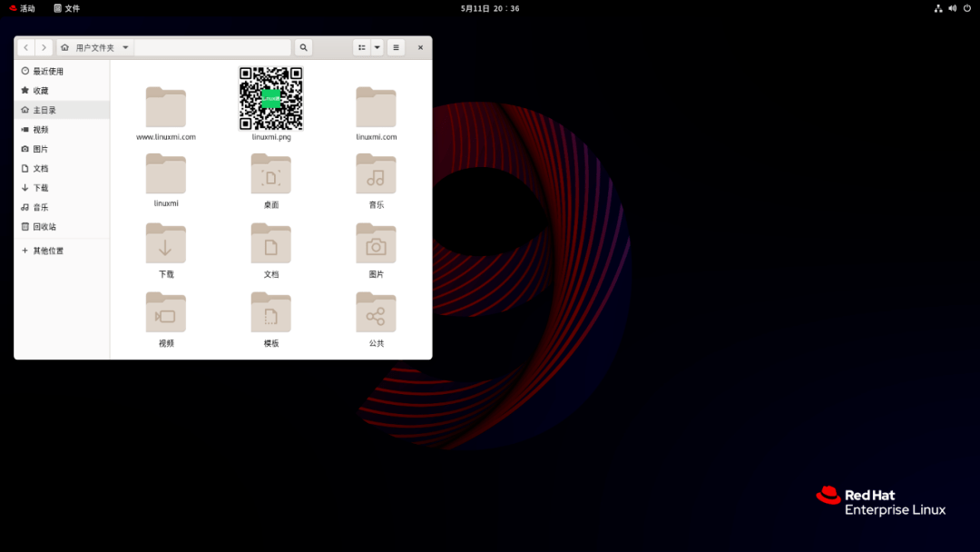Open the hamburger menu in the toolbar
The height and width of the screenshot is (552, 980).
396,46
